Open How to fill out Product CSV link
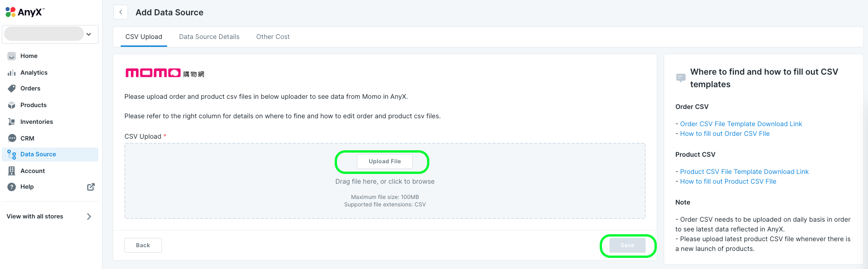This screenshot has height=269, width=868. 728,181
